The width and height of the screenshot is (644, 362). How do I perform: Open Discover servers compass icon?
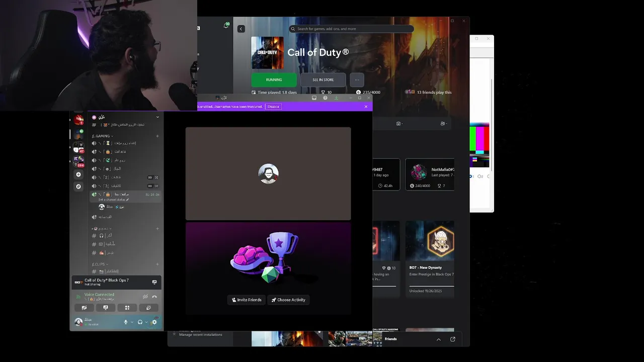[x=78, y=187]
